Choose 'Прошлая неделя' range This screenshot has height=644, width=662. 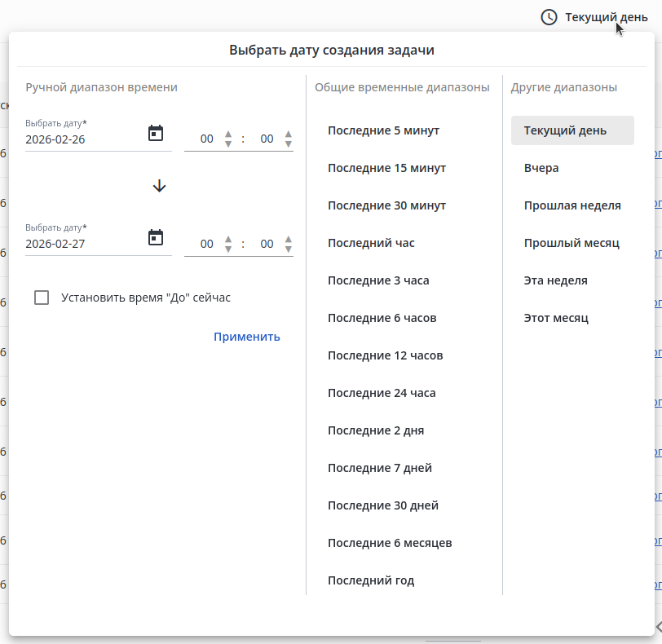(x=572, y=205)
